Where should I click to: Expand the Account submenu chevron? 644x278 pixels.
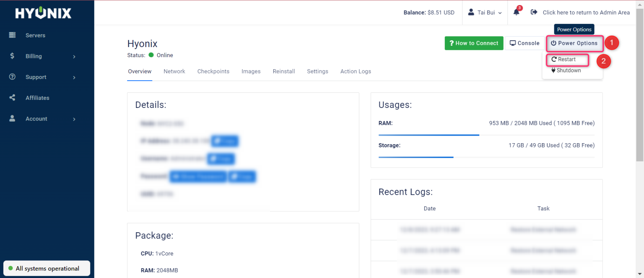pos(74,119)
